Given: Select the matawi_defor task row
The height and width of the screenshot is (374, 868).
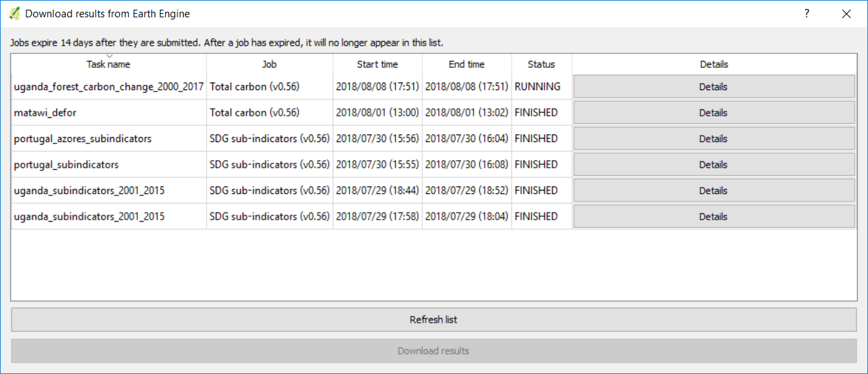Looking at the screenshot, I should point(45,113).
